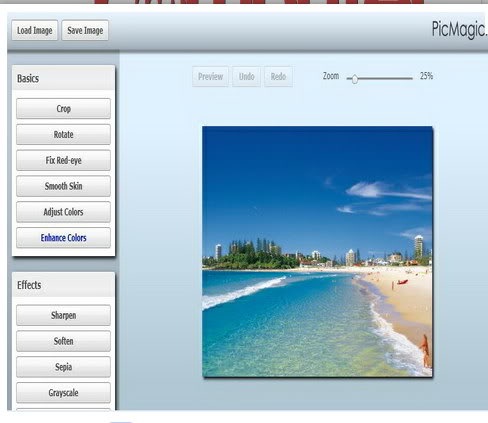Apply the Soften effect
488x423 pixels.
coord(63,341)
